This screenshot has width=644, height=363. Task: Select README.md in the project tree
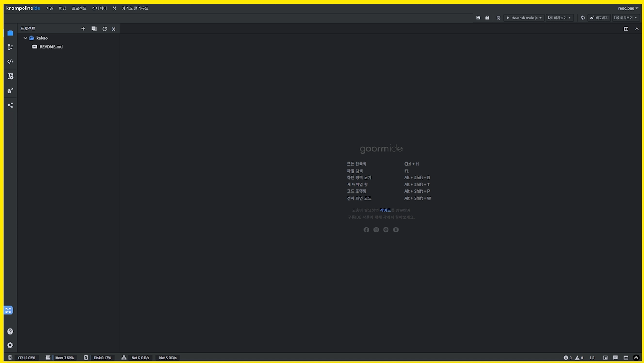click(x=51, y=47)
